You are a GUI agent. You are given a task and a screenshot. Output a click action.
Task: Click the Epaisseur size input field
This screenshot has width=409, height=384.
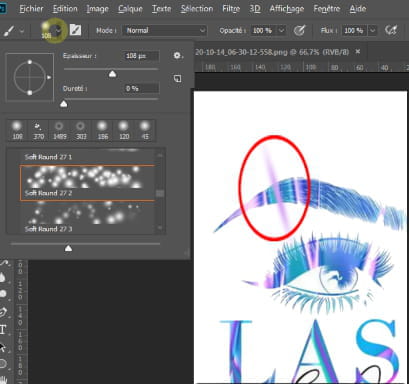[141, 56]
